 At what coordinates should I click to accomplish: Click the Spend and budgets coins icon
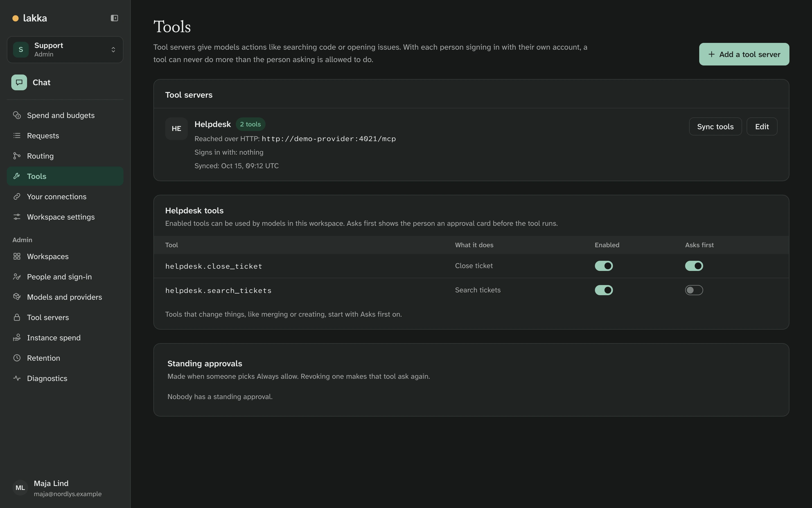pos(17,115)
